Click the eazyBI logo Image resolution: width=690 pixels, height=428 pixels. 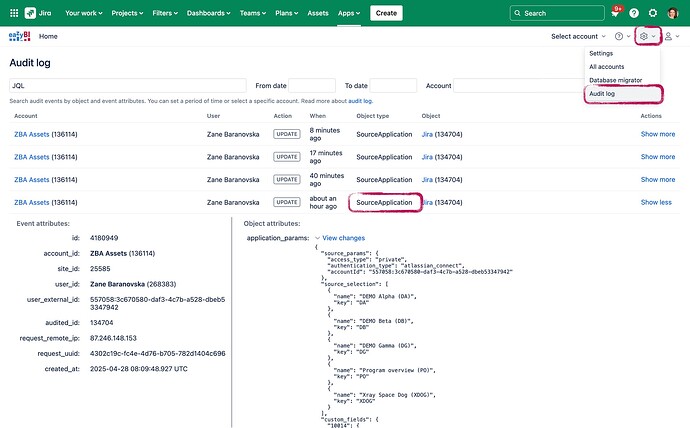(19, 36)
